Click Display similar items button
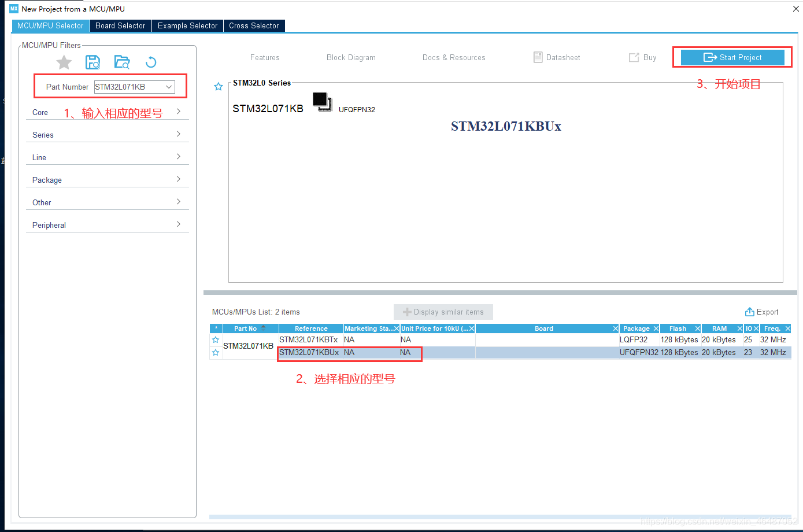This screenshot has height=532, width=803. [443, 312]
